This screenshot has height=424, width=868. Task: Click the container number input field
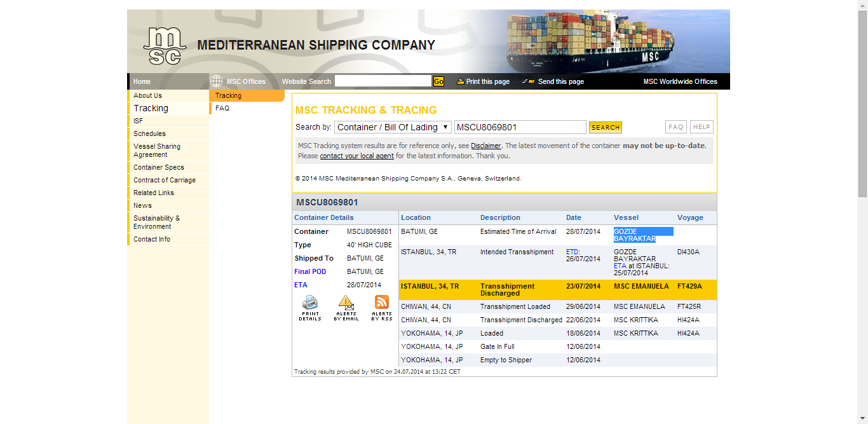click(x=520, y=127)
